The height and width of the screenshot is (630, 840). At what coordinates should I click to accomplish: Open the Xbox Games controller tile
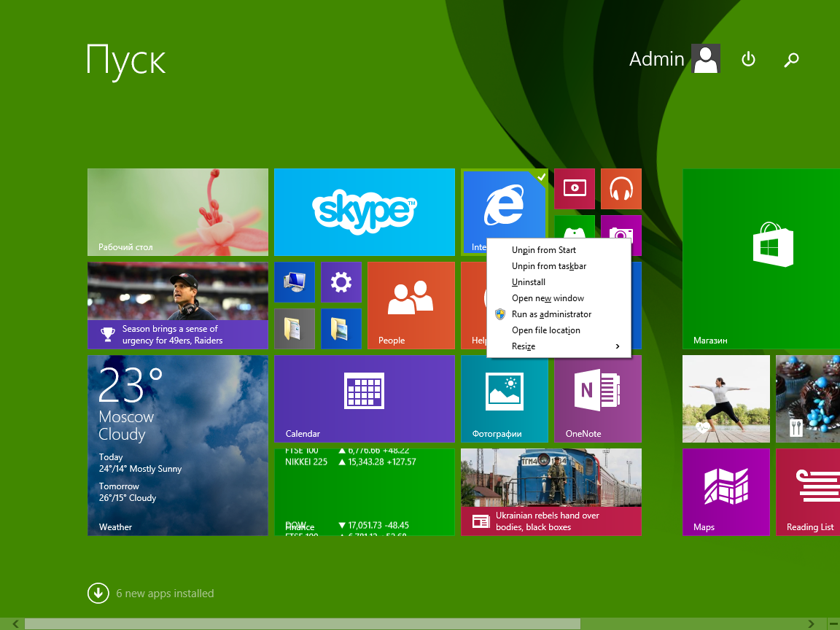pyautogui.click(x=575, y=227)
